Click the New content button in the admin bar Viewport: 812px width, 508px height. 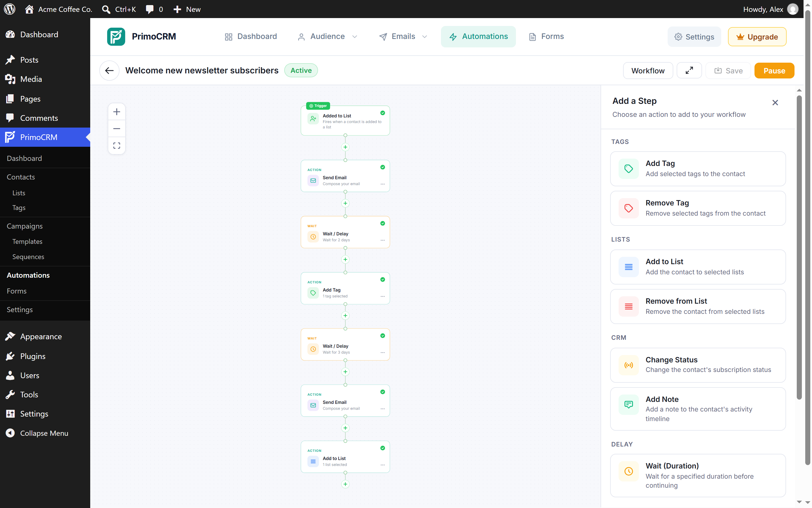click(x=187, y=9)
